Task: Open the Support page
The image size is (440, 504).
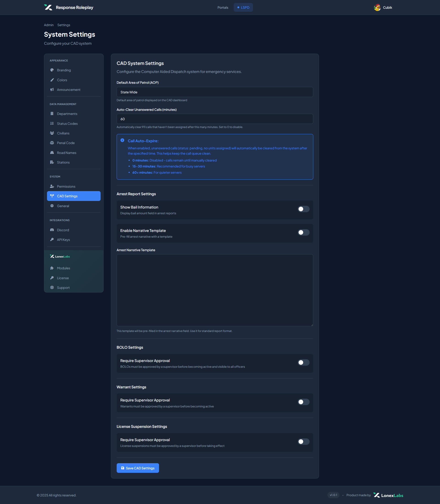Action: (74, 287)
